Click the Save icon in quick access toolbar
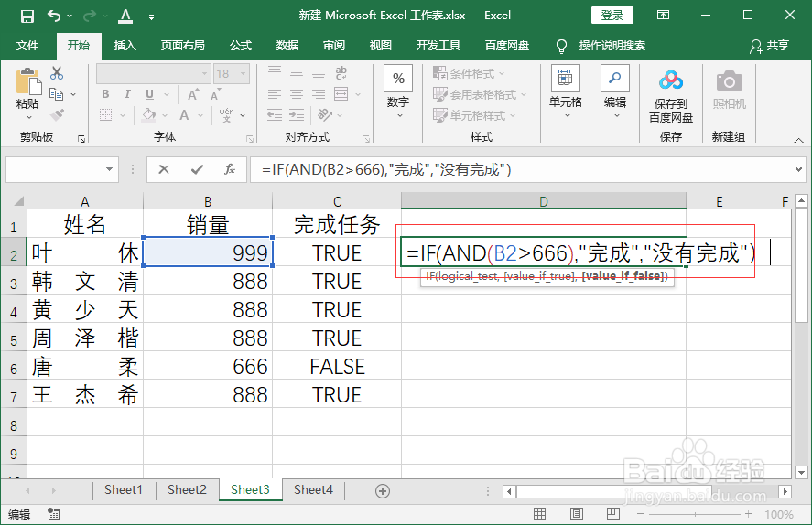Image resolution: width=812 pixels, height=525 pixels. pos(27,16)
